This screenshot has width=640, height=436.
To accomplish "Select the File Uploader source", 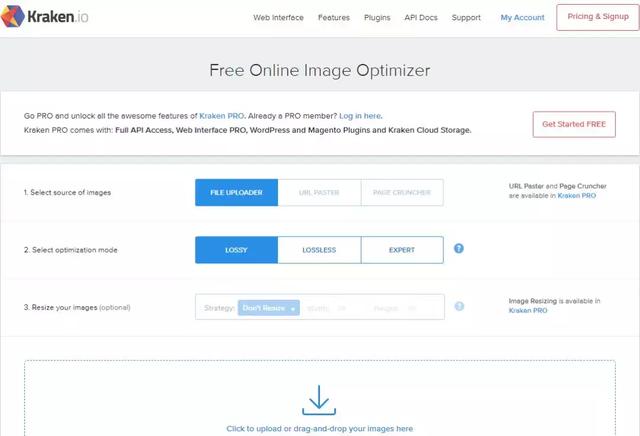I will point(236,192).
